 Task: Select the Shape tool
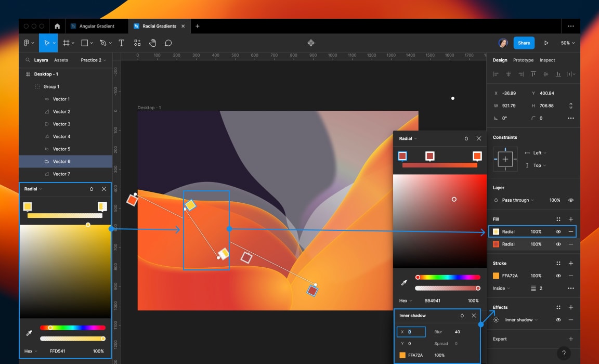84,43
